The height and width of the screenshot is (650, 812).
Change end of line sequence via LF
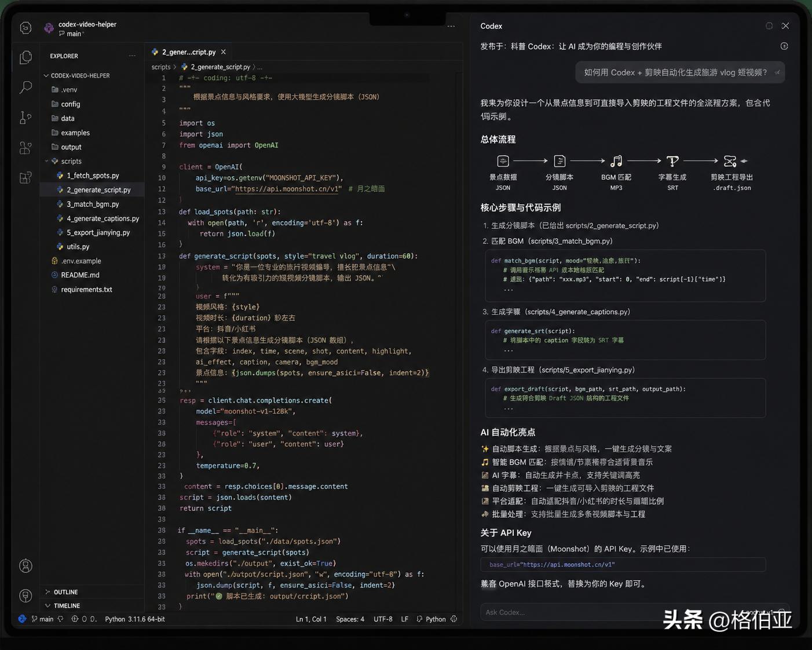pos(404,619)
